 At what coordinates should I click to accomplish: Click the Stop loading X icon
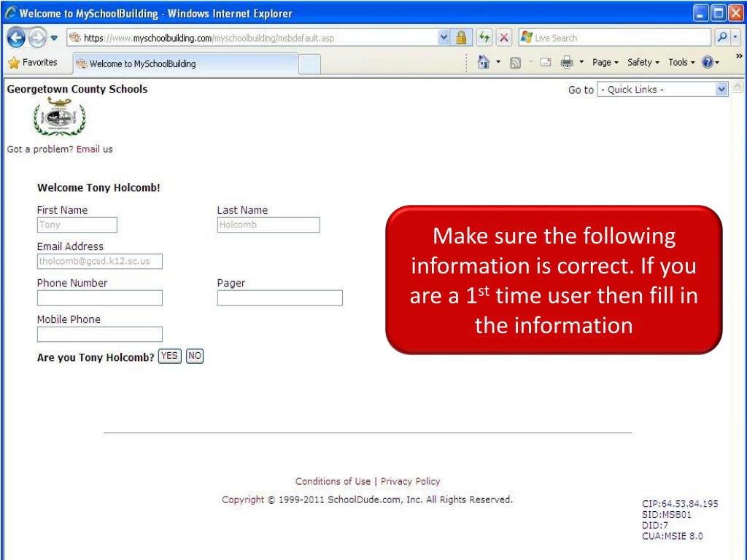[503, 38]
